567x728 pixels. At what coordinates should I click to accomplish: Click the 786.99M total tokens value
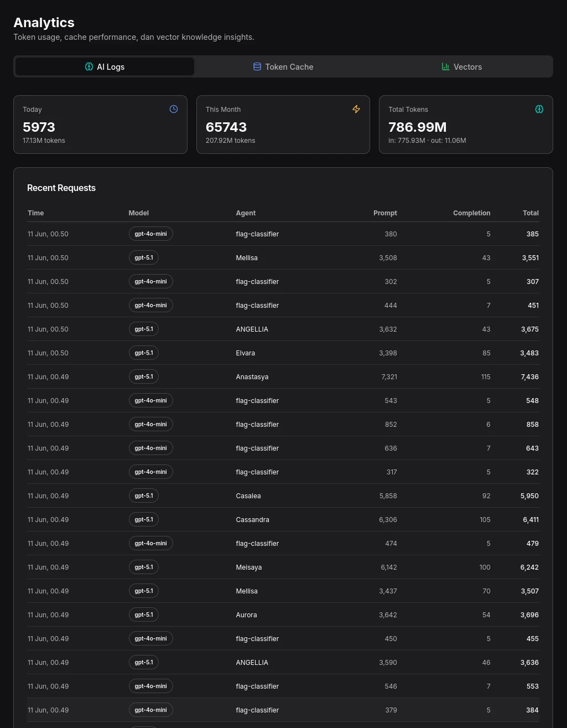tap(418, 127)
